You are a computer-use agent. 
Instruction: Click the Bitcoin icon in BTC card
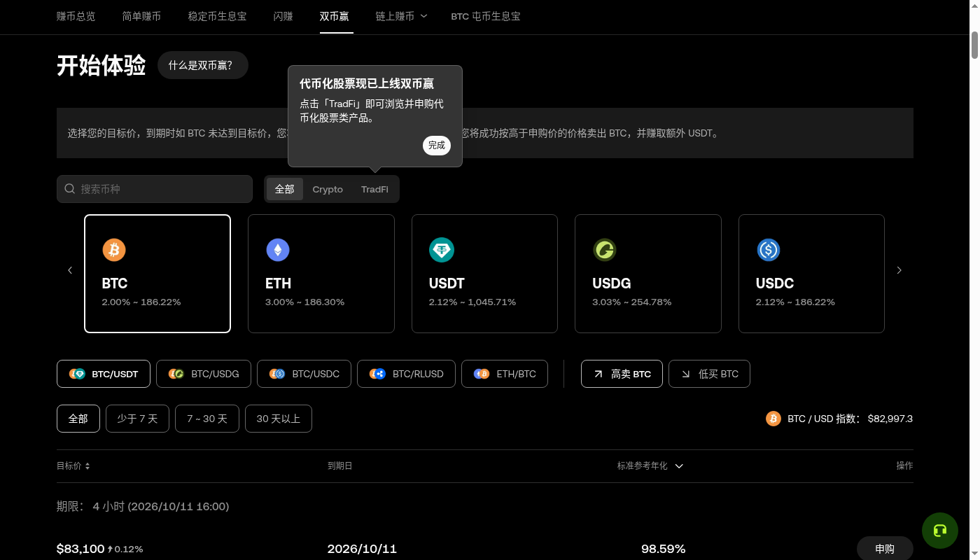click(x=114, y=250)
